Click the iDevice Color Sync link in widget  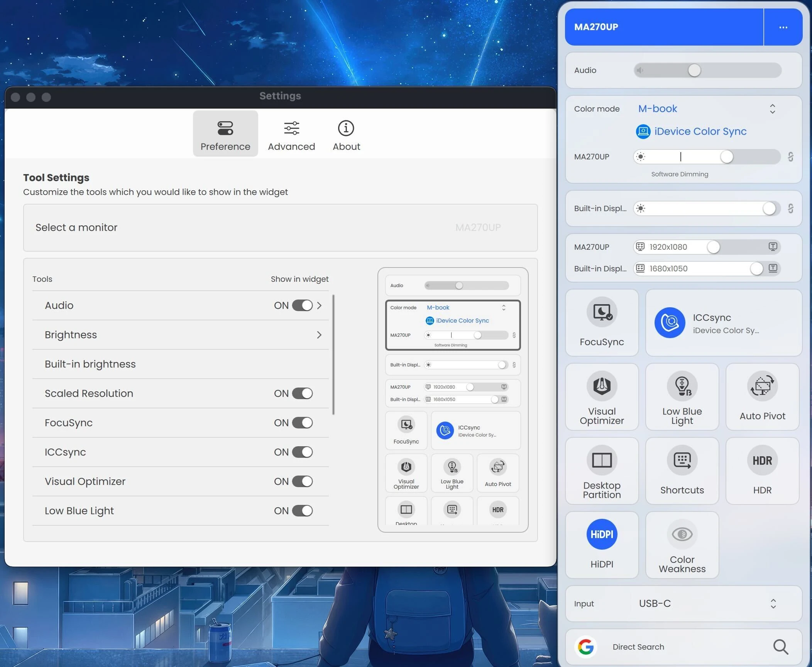700,131
